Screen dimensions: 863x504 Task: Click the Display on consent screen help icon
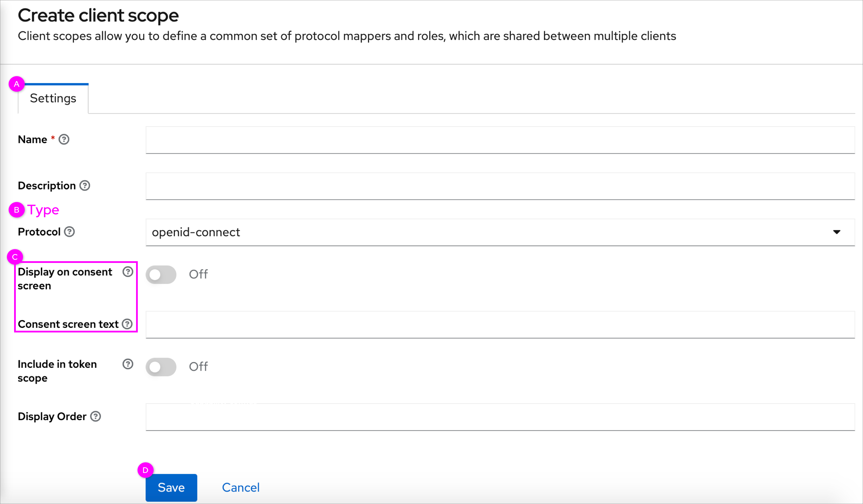coord(127,271)
